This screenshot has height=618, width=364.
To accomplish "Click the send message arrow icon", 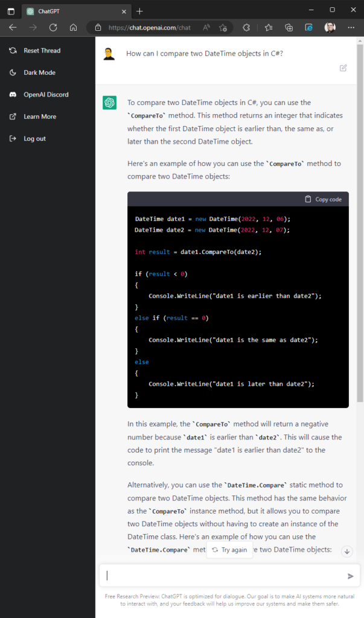I will pos(351,576).
